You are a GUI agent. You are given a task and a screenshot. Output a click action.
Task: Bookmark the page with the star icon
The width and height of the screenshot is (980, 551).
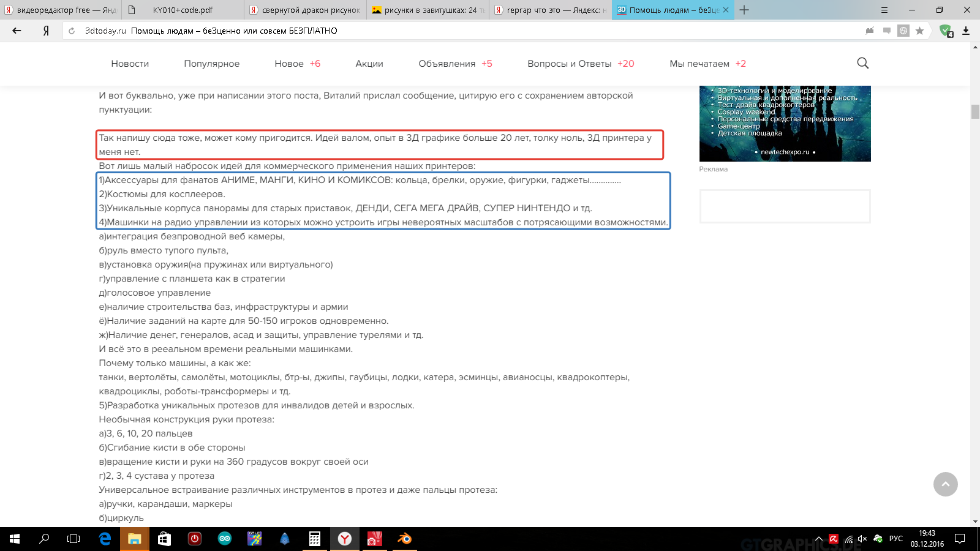click(919, 31)
